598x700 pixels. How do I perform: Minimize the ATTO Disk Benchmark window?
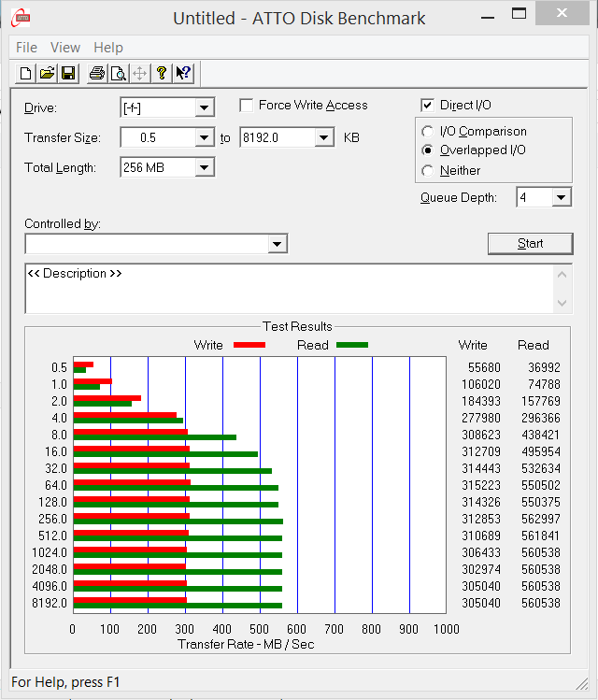coord(488,18)
